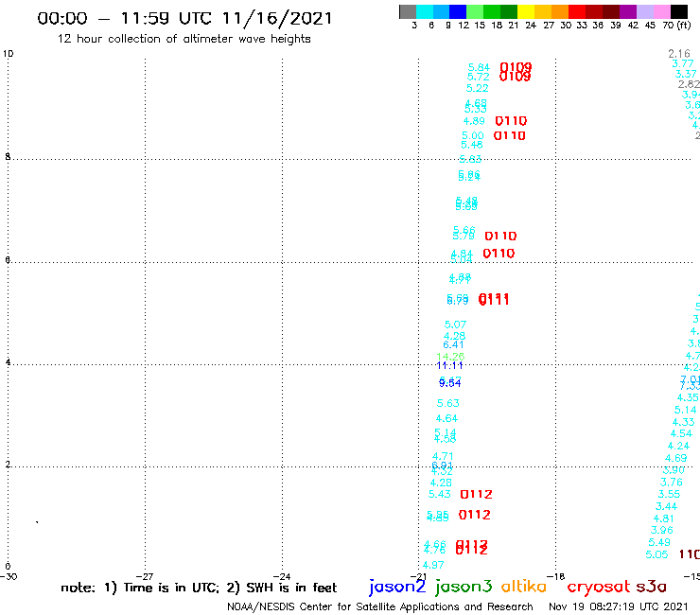Viewport: 700px width, 615px height.
Task: Click the yellow swatch in the wave-height legend
Action: pyautogui.click(x=525, y=11)
